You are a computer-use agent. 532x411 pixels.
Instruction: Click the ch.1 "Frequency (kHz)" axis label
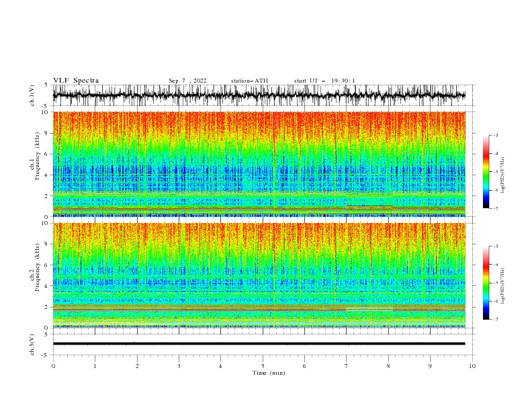[x=38, y=156]
